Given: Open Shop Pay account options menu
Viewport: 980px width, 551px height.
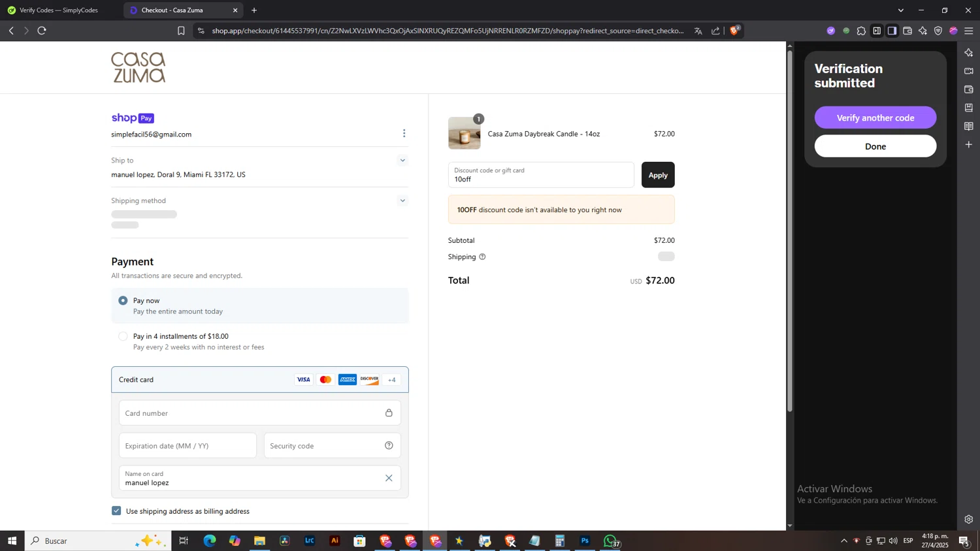Looking at the screenshot, I should pyautogui.click(x=404, y=133).
